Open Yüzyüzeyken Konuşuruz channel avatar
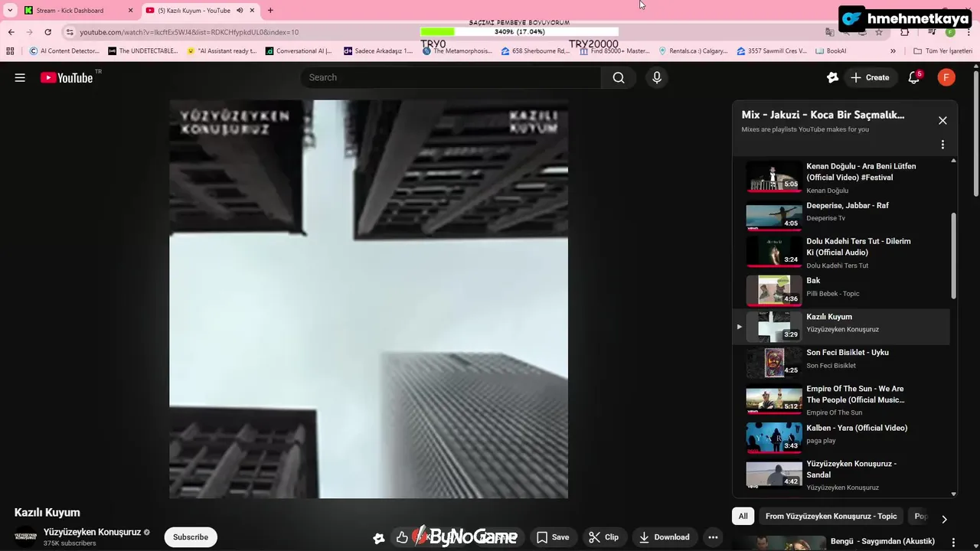The width and height of the screenshot is (980, 551). pyautogui.click(x=25, y=536)
